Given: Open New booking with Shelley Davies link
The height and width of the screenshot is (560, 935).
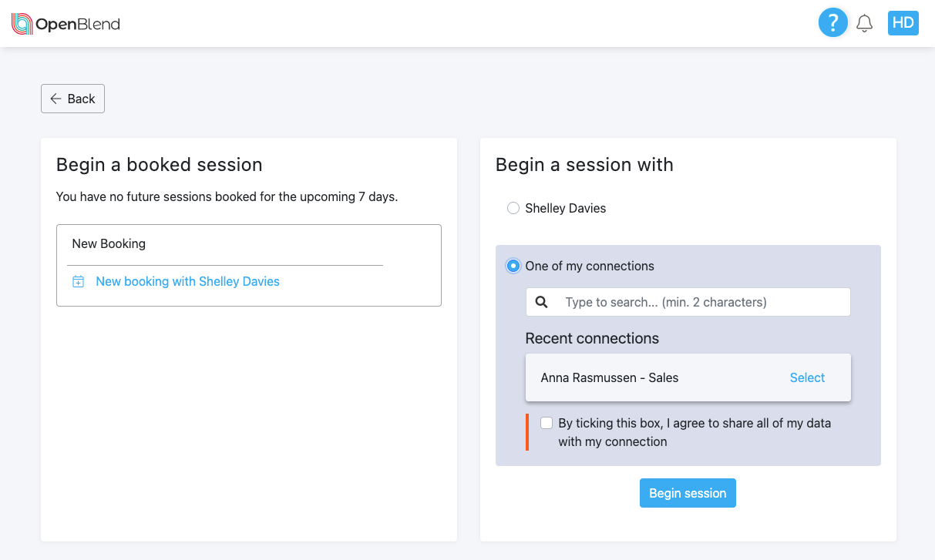Looking at the screenshot, I should pos(187,282).
